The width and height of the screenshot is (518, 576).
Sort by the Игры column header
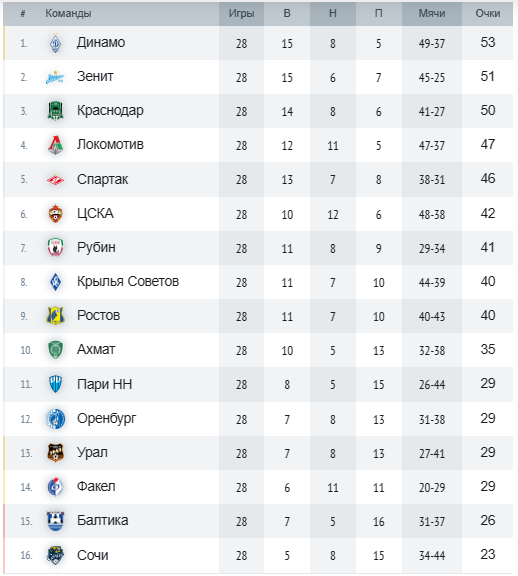241,13
